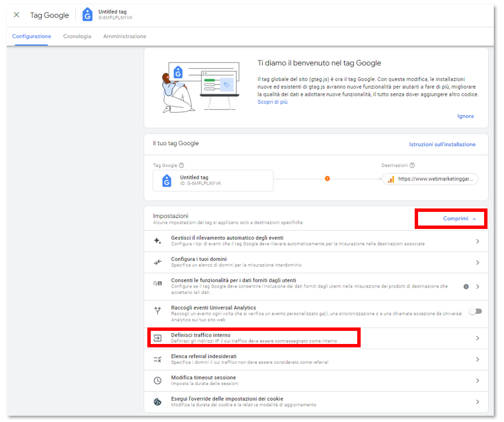504x422 pixels.
Task: Open Esegui l'override delle impostazioni dei cookie
Action: (316, 402)
